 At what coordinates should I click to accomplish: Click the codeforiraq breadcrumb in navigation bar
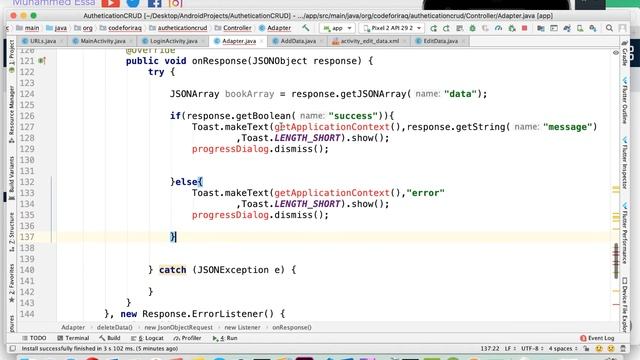(x=121, y=28)
